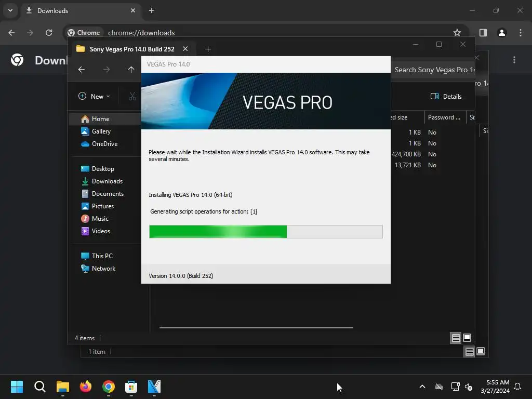Image resolution: width=532 pixels, height=399 pixels.
Task: Reload the Chrome downloads page
Action: (49, 33)
